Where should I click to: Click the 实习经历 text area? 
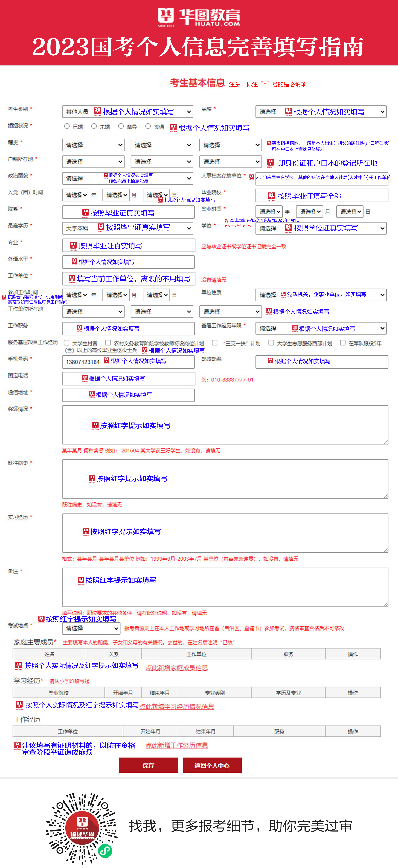pos(225,533)
